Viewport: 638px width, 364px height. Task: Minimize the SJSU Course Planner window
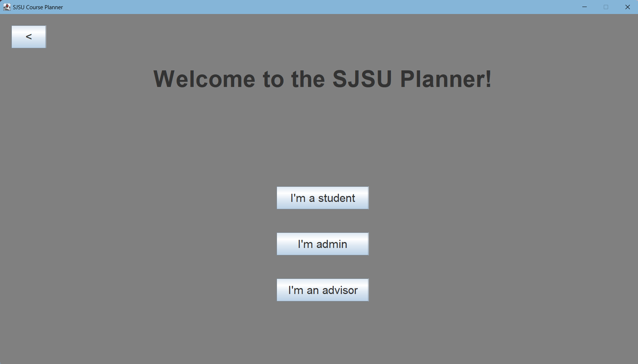tap(584, 7)
